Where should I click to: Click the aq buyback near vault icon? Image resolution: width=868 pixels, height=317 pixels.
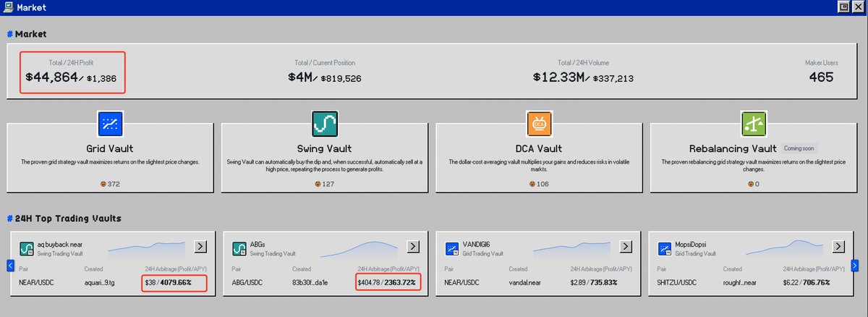(25, 249)
